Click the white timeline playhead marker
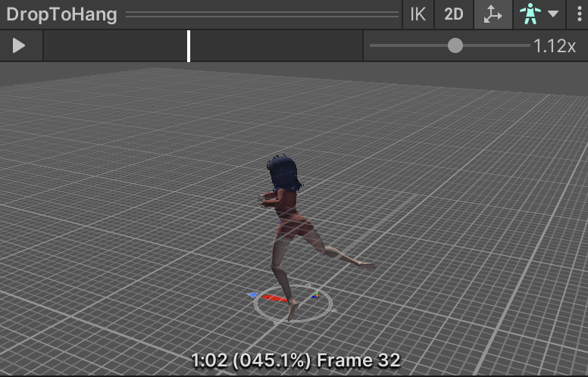The width and height of the screenshot is (588, 377). tap(189, 46)
